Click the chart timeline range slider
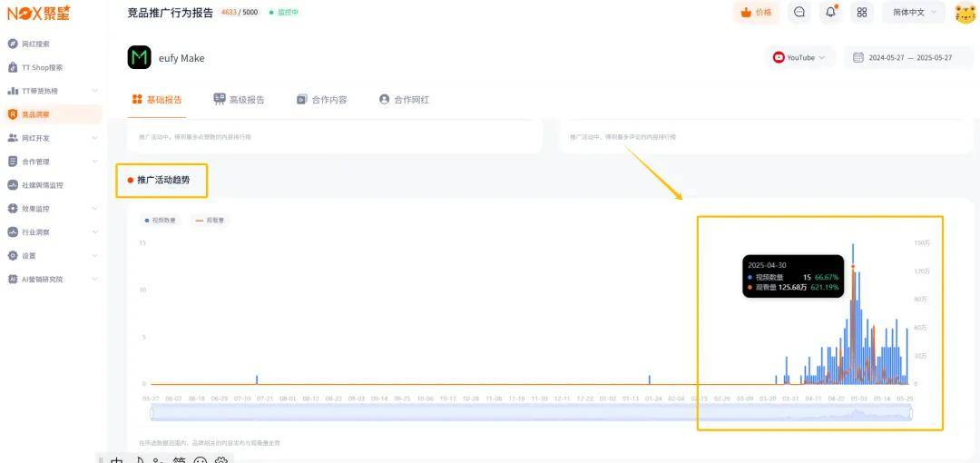 click(531, 412)
